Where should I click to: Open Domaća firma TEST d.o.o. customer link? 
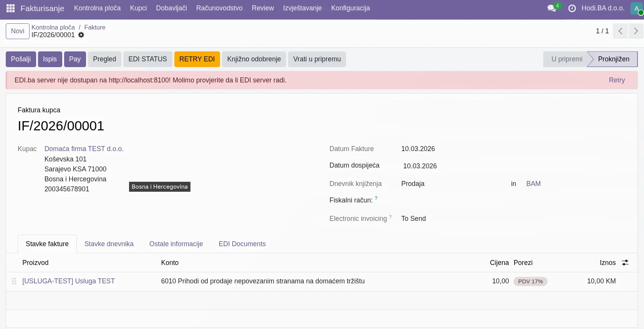click(x=84, y=149)
